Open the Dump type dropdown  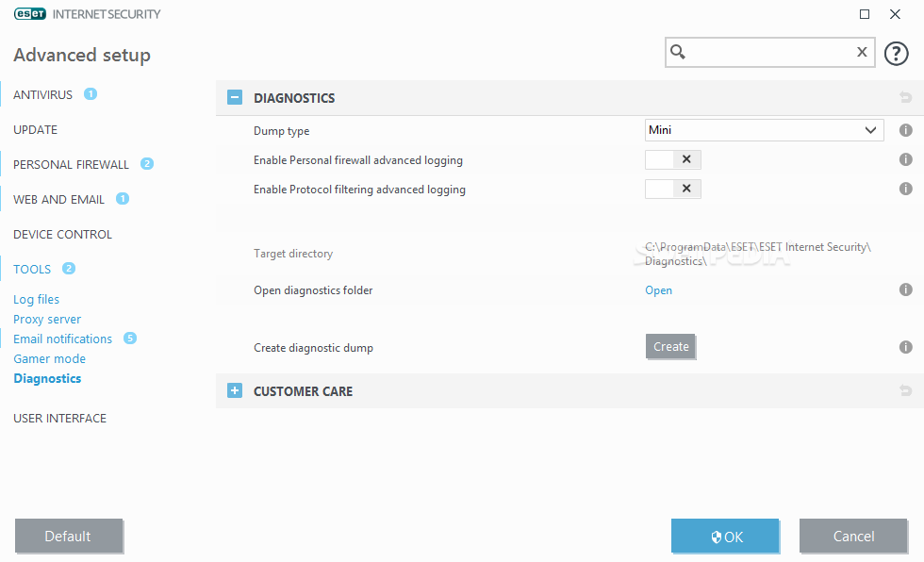[765, 130]
